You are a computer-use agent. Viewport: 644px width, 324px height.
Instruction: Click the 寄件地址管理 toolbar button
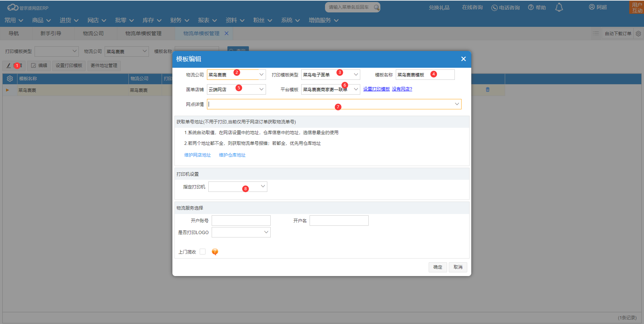point(104,65)
